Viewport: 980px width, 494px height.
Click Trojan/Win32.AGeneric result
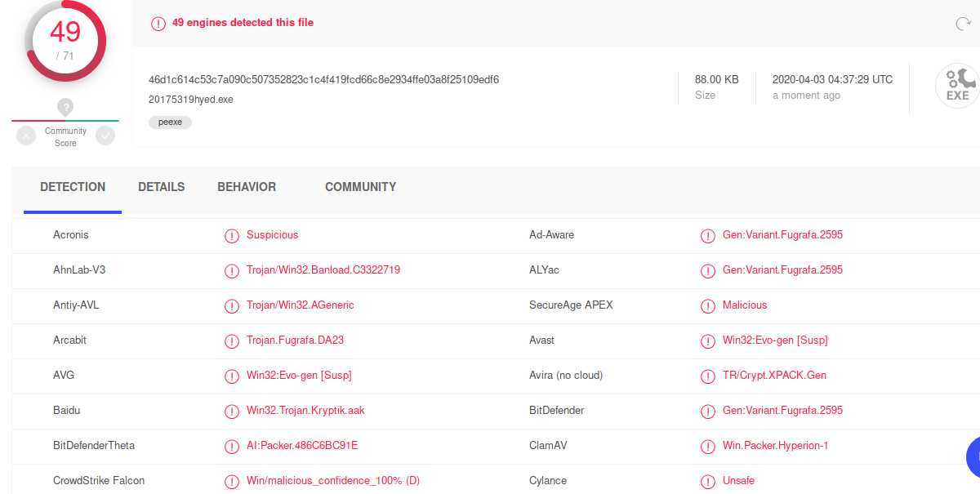301,305
